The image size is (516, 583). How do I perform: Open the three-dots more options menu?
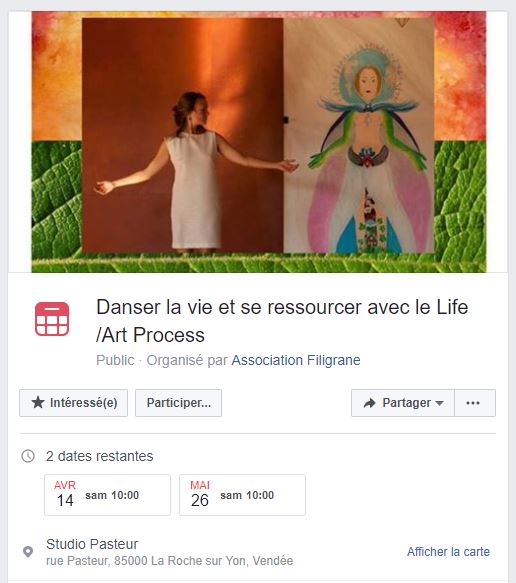point(474,403)
